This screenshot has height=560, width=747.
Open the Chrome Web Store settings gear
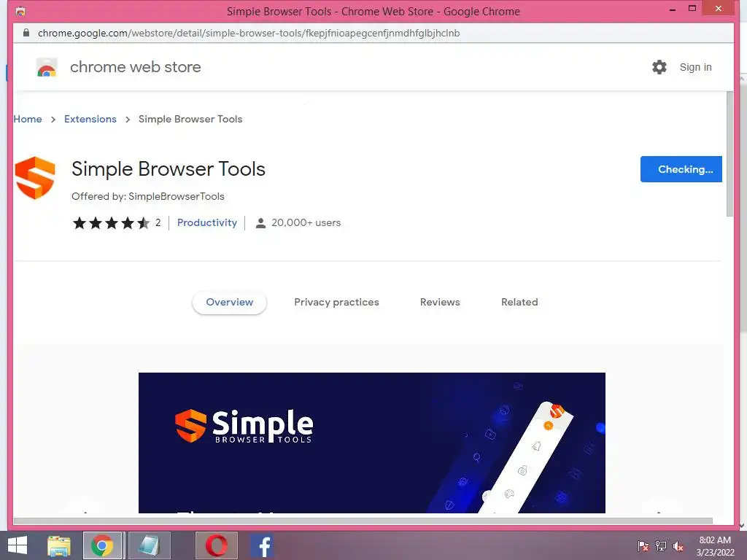(x=659, y=67)
